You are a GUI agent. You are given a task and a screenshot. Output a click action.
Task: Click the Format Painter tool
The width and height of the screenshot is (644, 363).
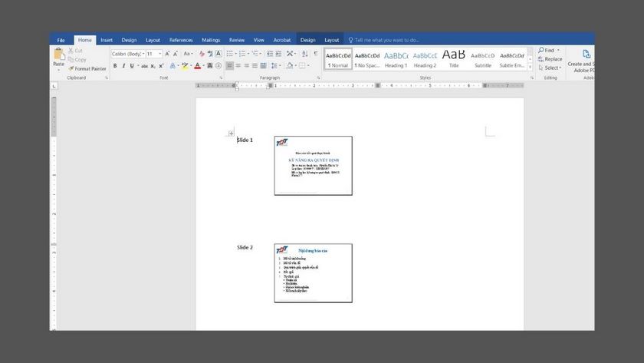pos(87,68)
